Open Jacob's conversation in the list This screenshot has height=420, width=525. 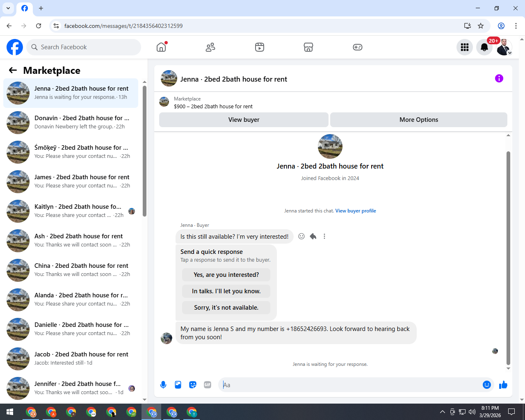pos(71,359)
